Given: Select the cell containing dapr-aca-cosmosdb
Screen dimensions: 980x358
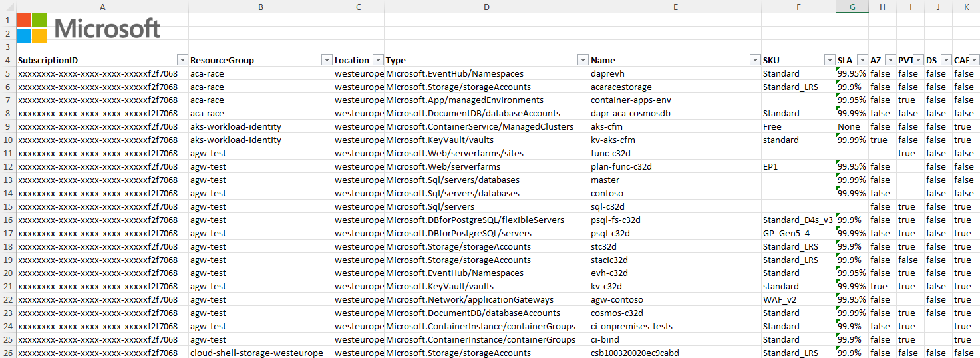Looking at the screenshot, I should click(675, 113).
